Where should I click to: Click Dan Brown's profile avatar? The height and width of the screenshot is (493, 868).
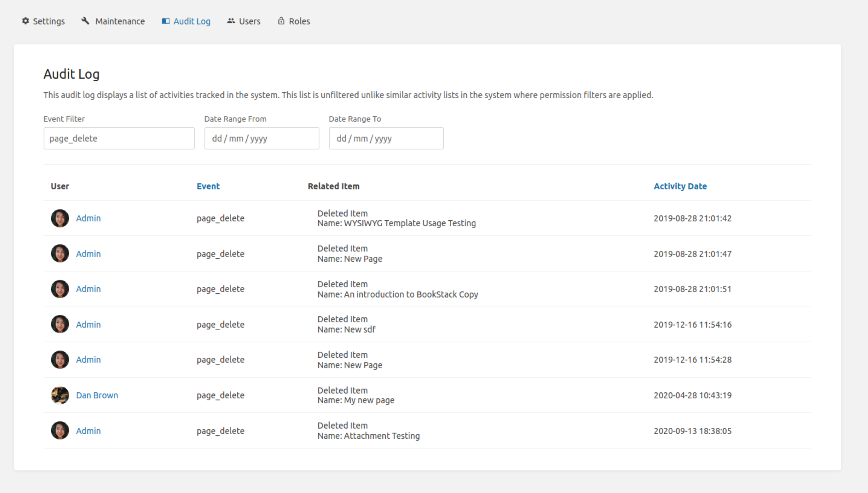point(60,395)
